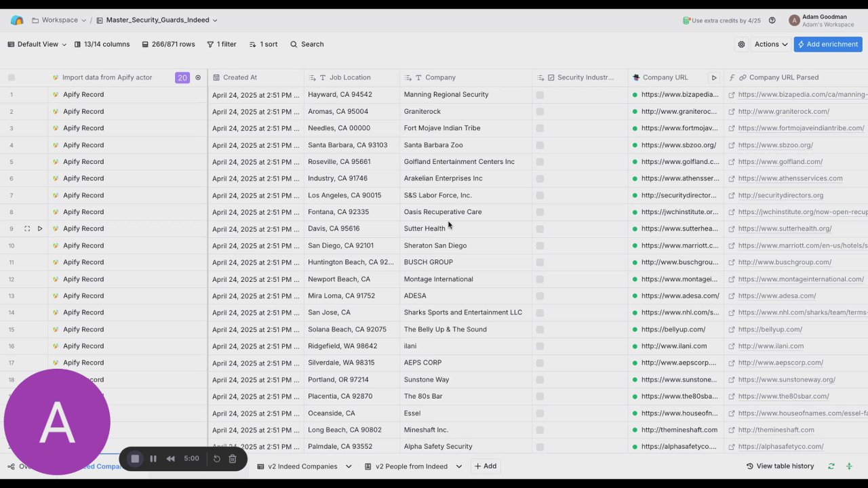Pause the screen recording
Viewport: 868px width, 488px height.
click(x=153, y=459)
